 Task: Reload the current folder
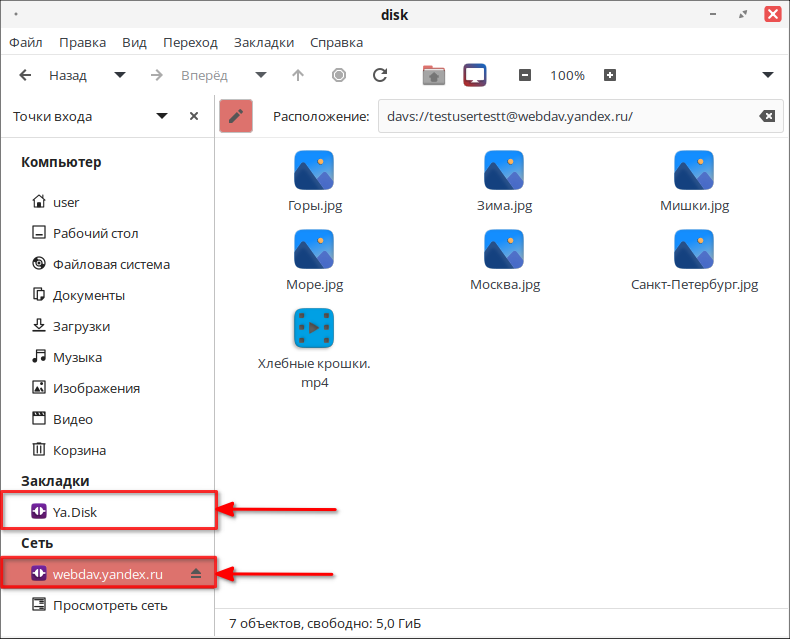pyautogui.click(x=380, y=75)
